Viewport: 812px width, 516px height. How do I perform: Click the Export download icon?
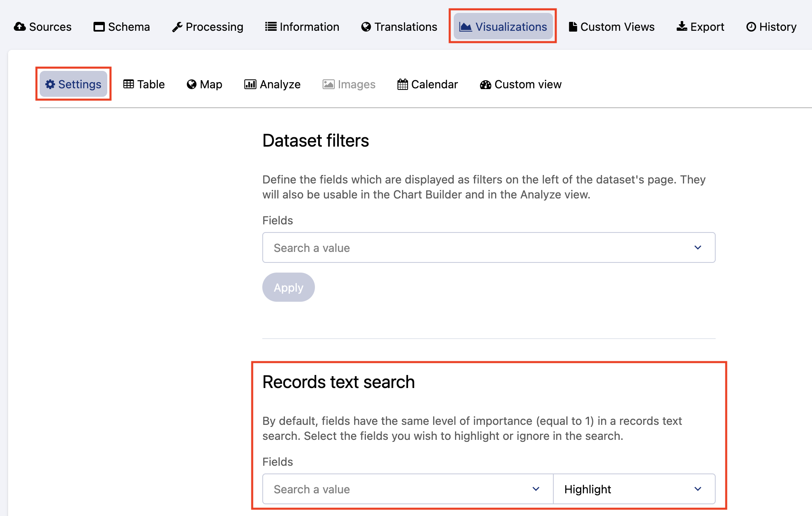click(x=682, y=27)
